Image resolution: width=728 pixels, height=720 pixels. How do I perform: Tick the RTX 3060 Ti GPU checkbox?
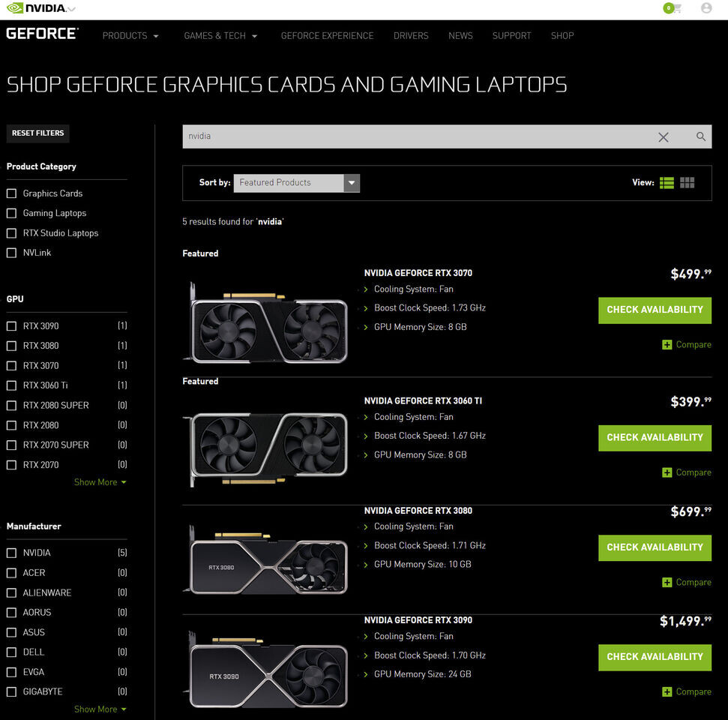[11, 385]
